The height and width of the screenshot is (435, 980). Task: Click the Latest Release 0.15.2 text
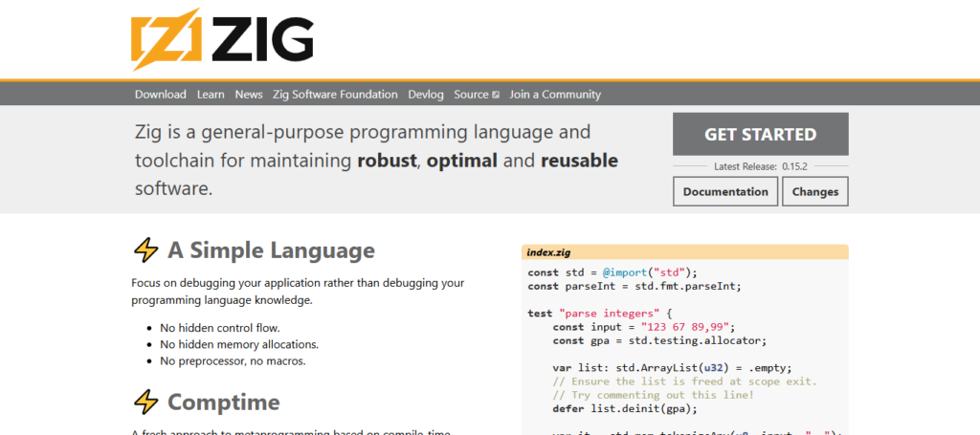(760, 165)
